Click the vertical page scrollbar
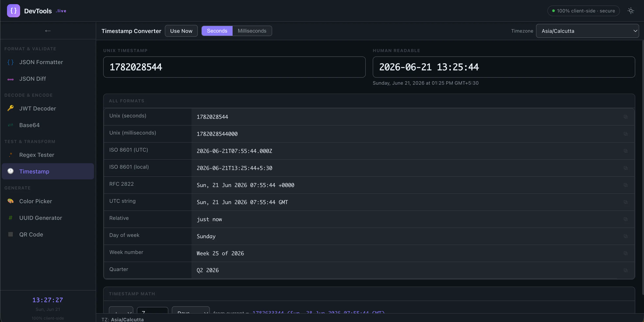 (643, 167)
